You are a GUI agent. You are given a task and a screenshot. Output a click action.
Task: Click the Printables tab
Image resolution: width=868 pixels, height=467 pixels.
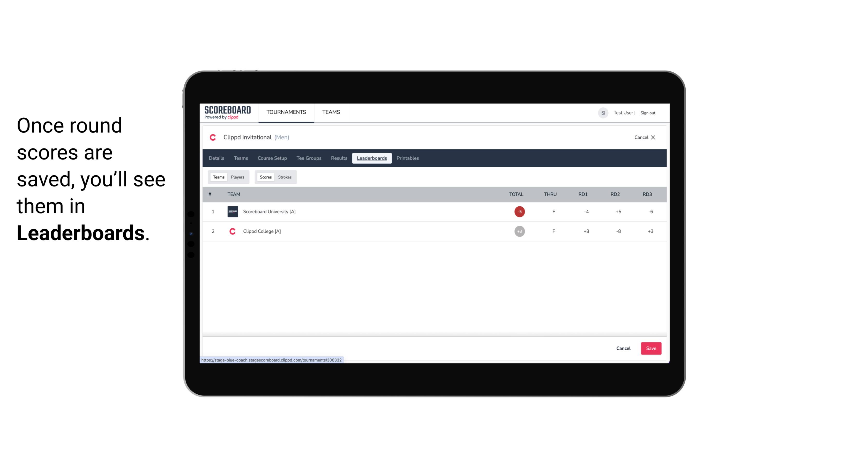tap(408, 158)
